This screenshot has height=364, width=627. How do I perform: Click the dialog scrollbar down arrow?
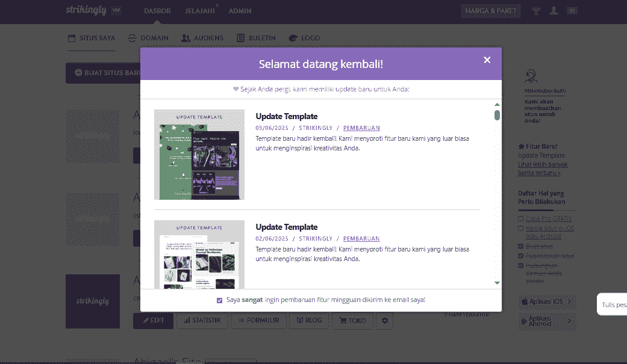coord(497,283)
